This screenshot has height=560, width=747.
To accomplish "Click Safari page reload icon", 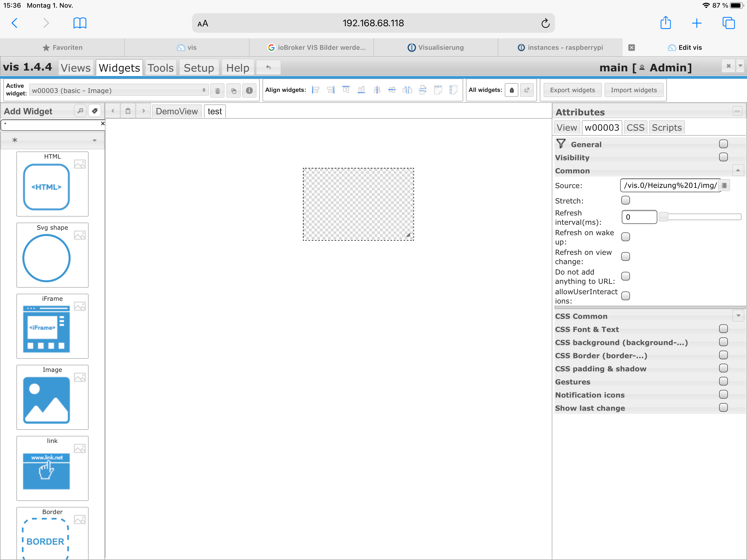I will click(x=545, y=23).
